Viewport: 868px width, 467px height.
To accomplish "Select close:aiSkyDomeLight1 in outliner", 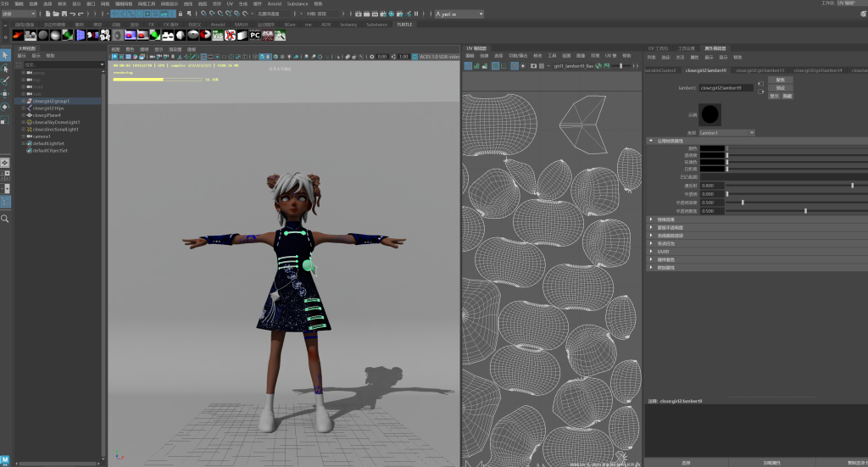I will pos(56,122).
